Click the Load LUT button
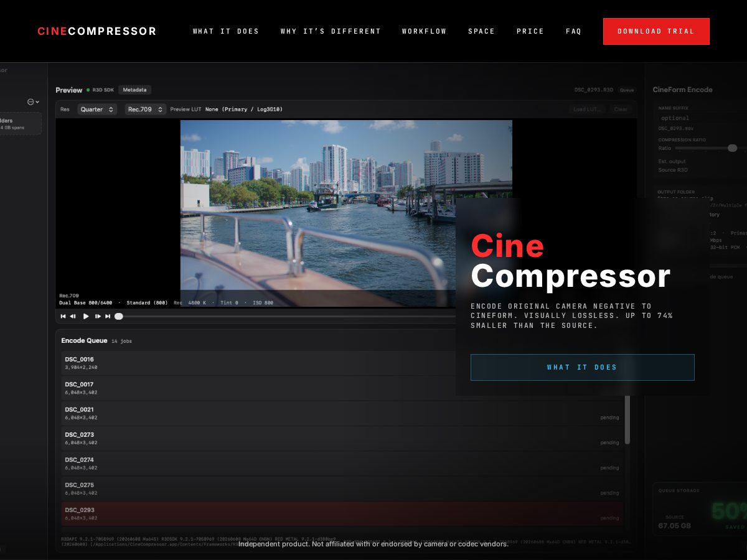Viewport: 747px width, 560px height. pos(587,109)
